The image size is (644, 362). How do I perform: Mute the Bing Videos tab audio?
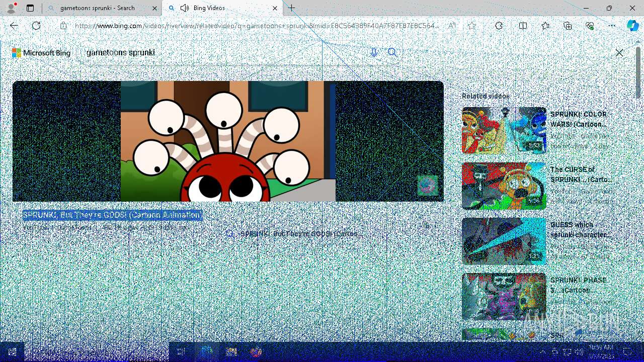point(185,8)
